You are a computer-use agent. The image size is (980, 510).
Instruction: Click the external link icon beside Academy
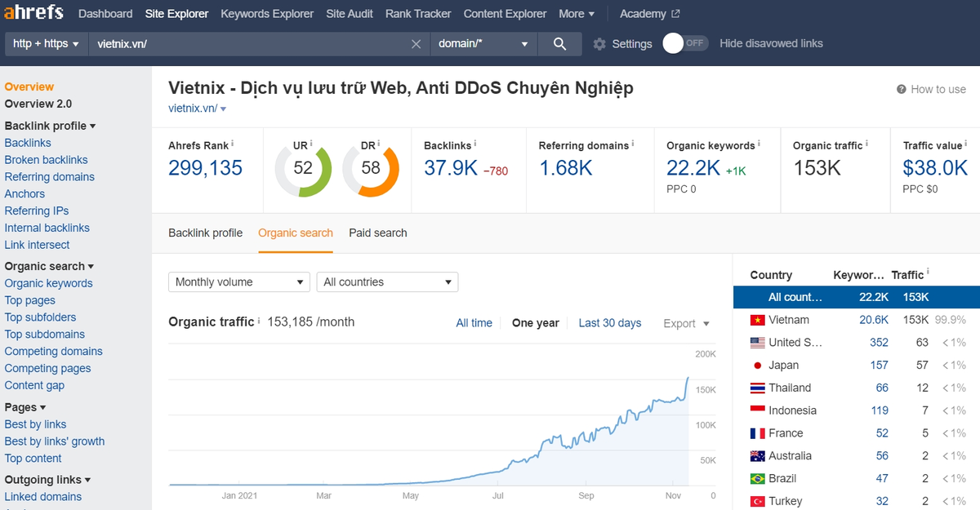[675, 14]
